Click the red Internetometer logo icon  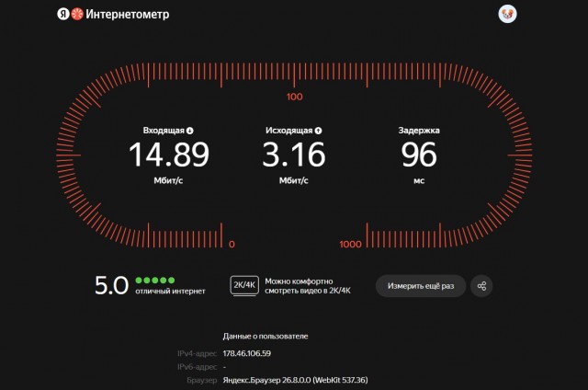coord(77,15)
